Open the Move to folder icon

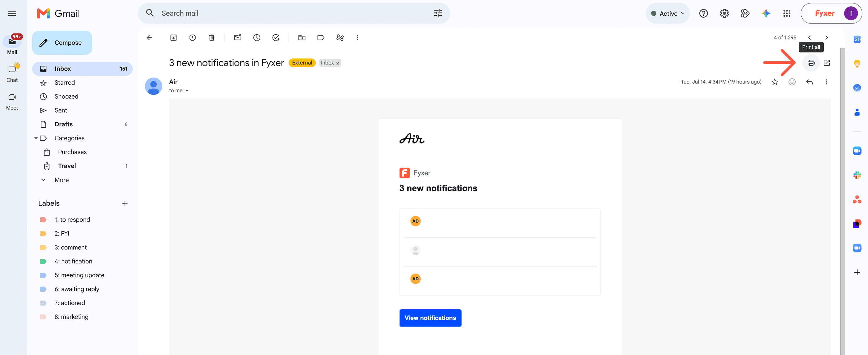click(x=302, y=38)
